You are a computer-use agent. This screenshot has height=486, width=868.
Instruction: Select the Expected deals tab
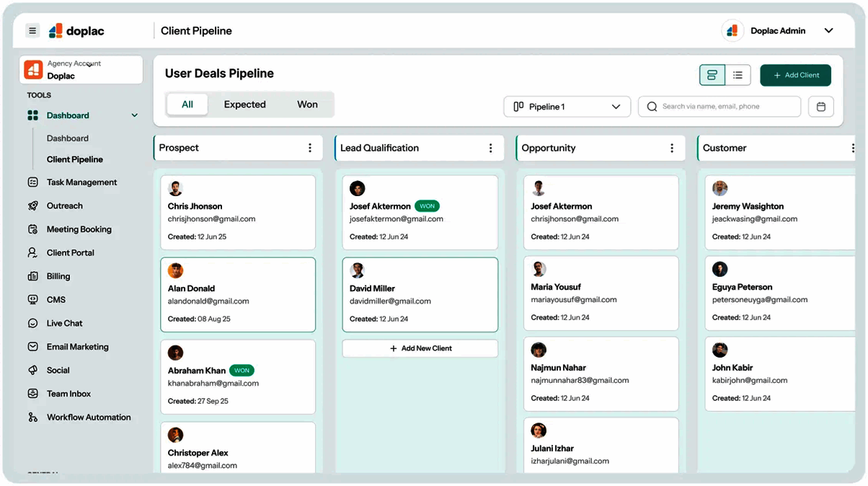pyautogui.click(x=245, y=105)
